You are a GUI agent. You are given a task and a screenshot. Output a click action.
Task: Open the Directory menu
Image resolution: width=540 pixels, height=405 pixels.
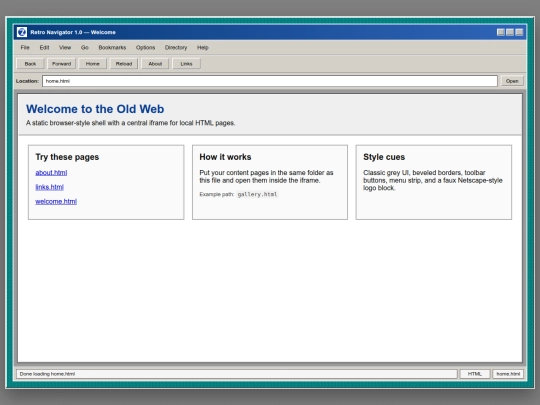point(176,48)
